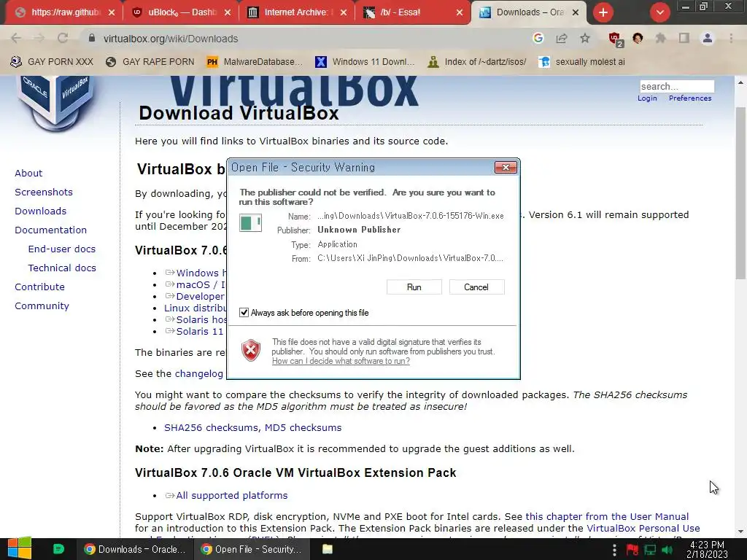The image size is (747, 560).
Task: Bookmark this page with the star icon
Action: click(585, 39)
